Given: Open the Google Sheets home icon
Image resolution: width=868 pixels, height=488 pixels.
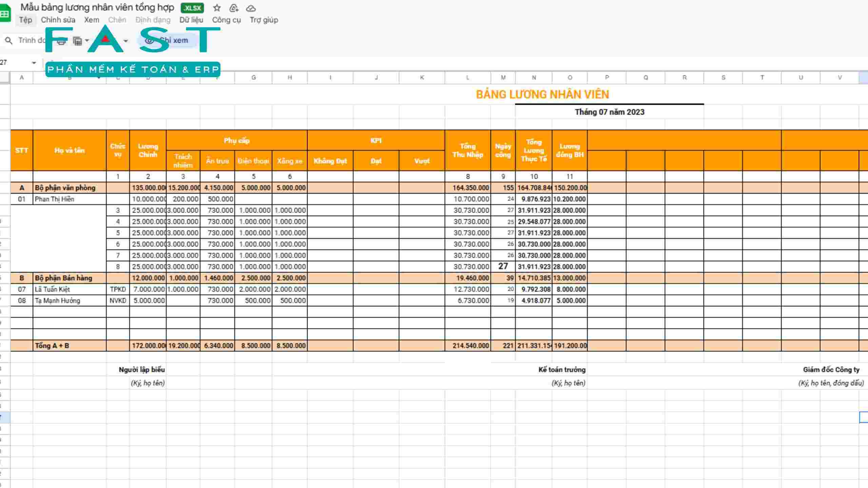Looking at the screenshot, I should click(5, 14).
